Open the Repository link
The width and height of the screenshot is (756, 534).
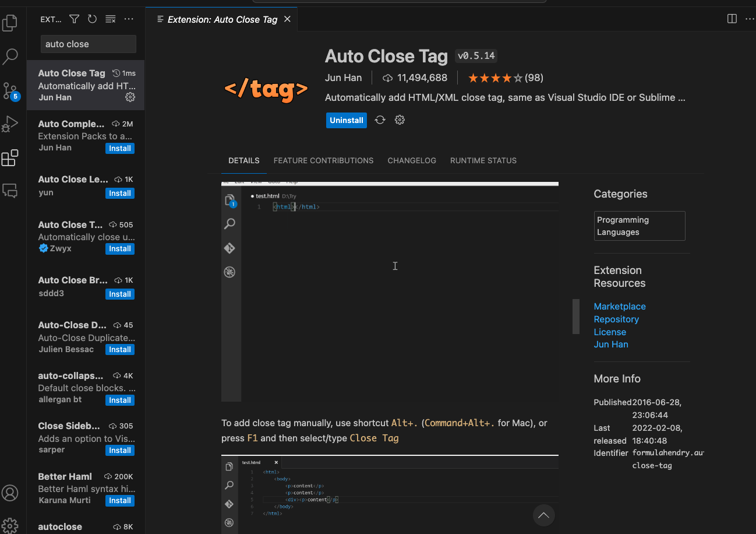pos(616,319)
